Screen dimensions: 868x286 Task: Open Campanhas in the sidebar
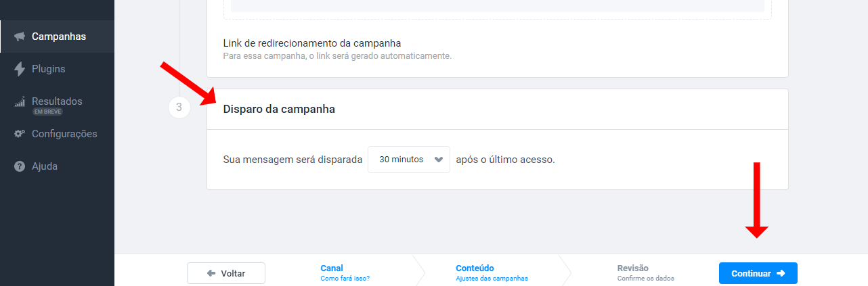[x=57, y=37]
